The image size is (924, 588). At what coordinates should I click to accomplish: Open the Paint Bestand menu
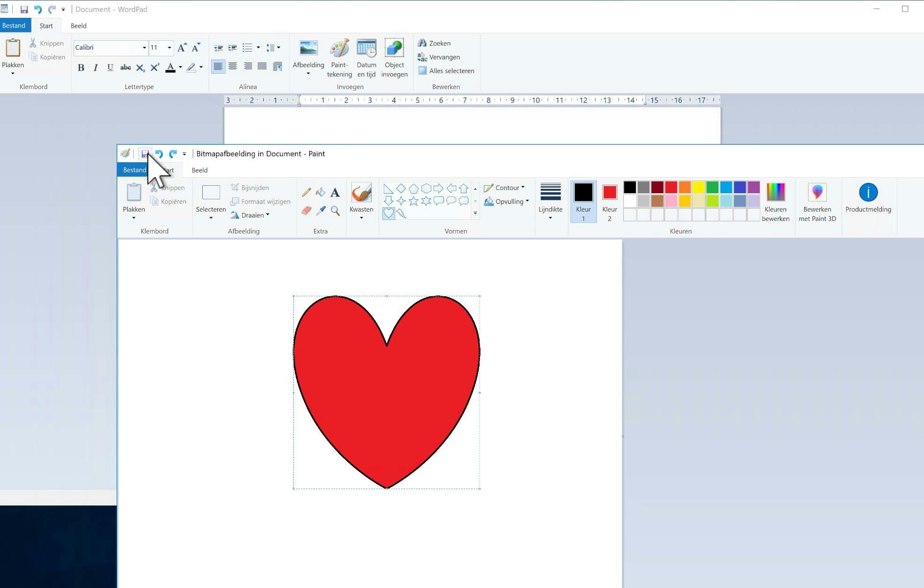click(134, 170)
